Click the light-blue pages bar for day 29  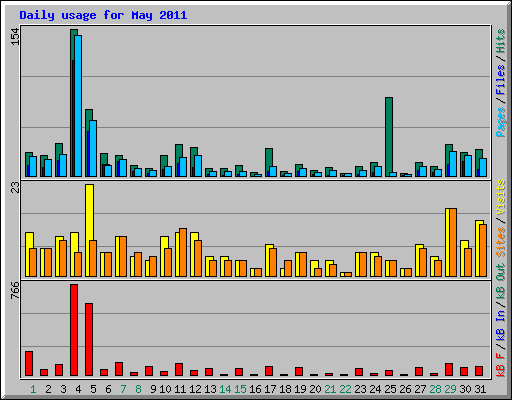point(453,164)
